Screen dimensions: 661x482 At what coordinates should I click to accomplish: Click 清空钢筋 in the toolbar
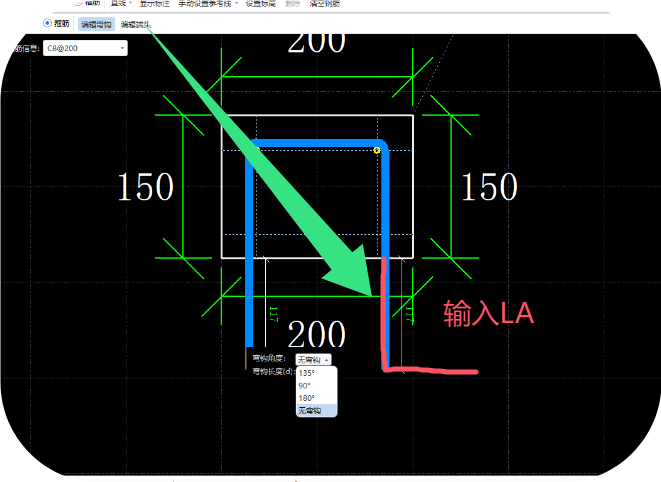(x=325, y=3)
